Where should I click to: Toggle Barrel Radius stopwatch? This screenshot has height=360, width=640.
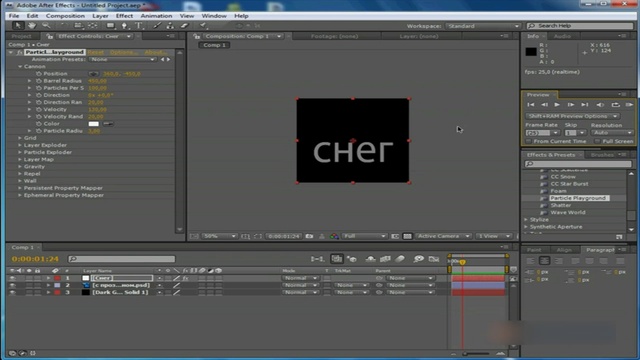pos(39,81)
